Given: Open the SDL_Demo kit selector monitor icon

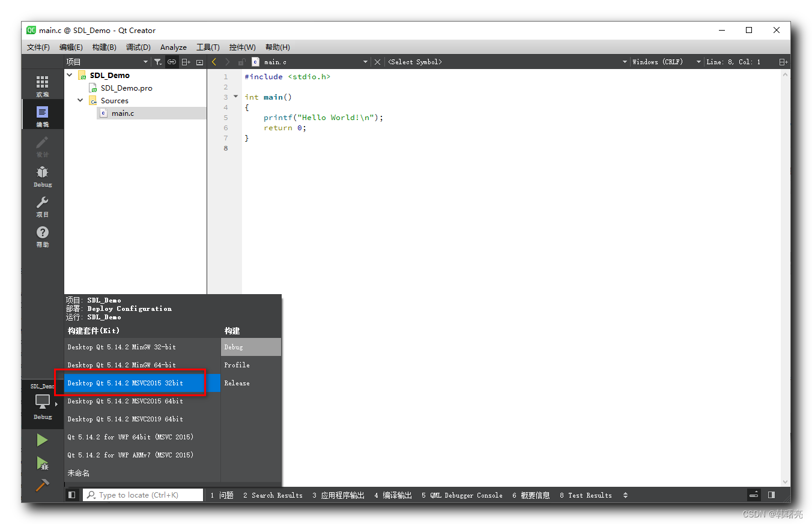Looking at the screenshot, I should pyautogui.click(x=42, y=402).
